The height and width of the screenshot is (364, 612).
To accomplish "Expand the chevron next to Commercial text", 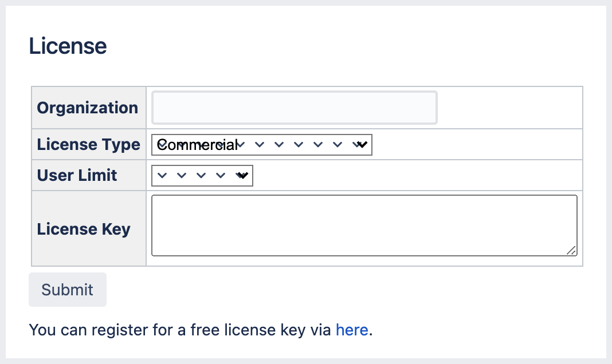I will point(241,144).
